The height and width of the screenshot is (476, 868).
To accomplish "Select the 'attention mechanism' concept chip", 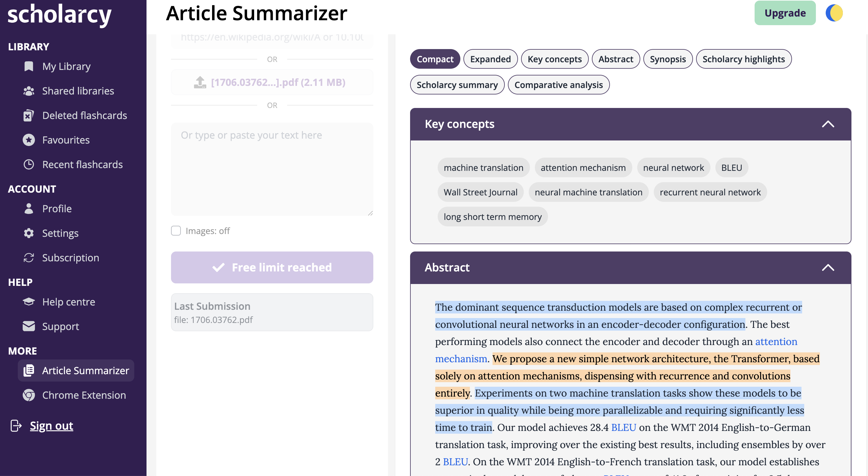I will coord(583,167).
